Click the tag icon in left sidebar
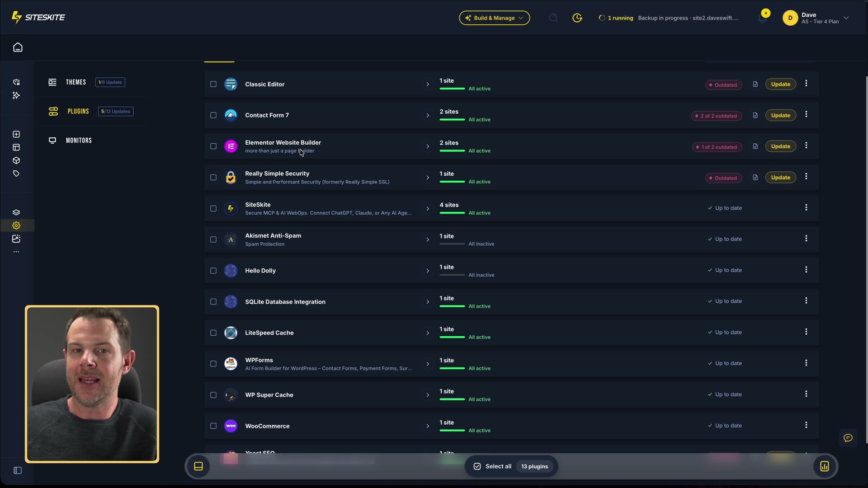 [x=16, y=174]
